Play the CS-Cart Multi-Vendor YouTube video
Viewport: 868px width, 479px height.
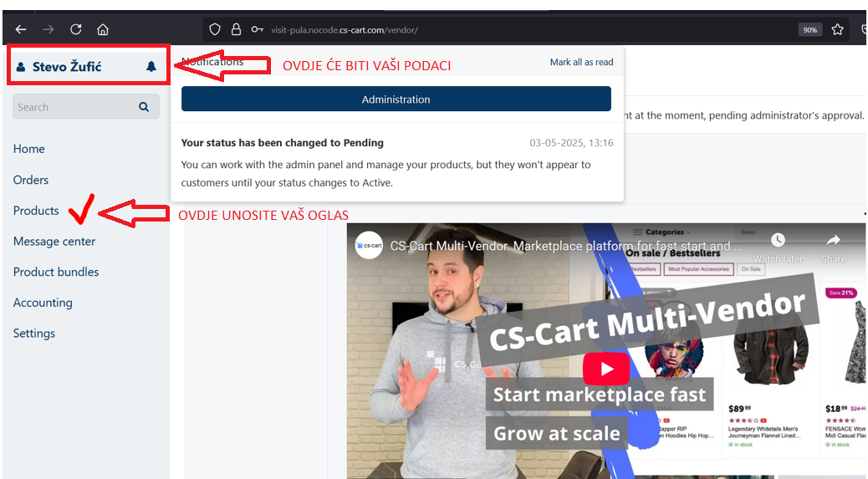point(606,369)
